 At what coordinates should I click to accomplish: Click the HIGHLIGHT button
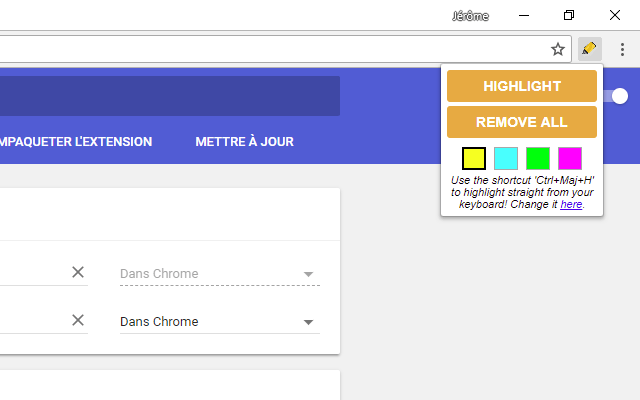tap(522, 86)
